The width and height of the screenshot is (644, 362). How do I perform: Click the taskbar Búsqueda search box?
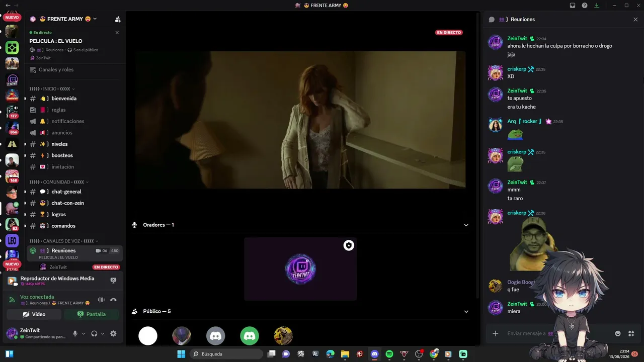(x=226, y=354)
